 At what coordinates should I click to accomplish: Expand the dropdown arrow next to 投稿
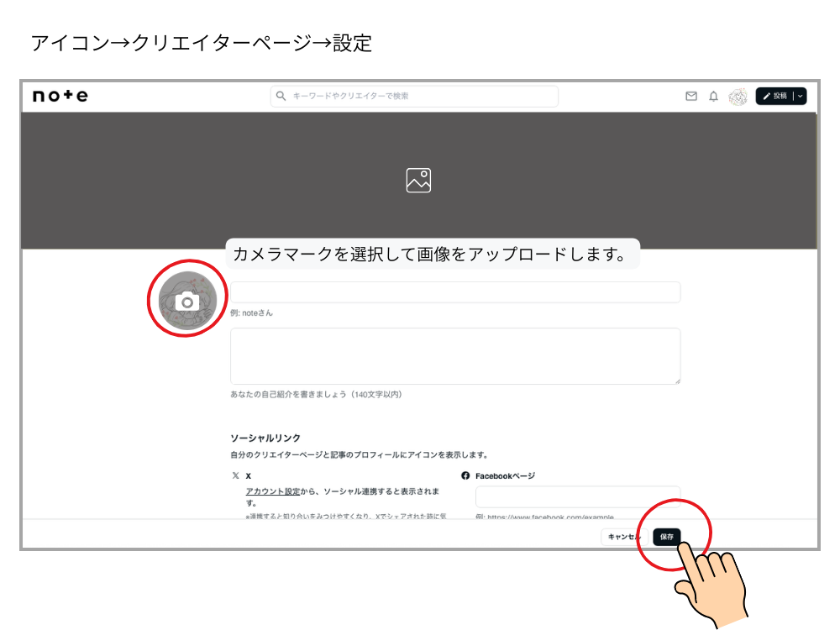coord(801,96)
